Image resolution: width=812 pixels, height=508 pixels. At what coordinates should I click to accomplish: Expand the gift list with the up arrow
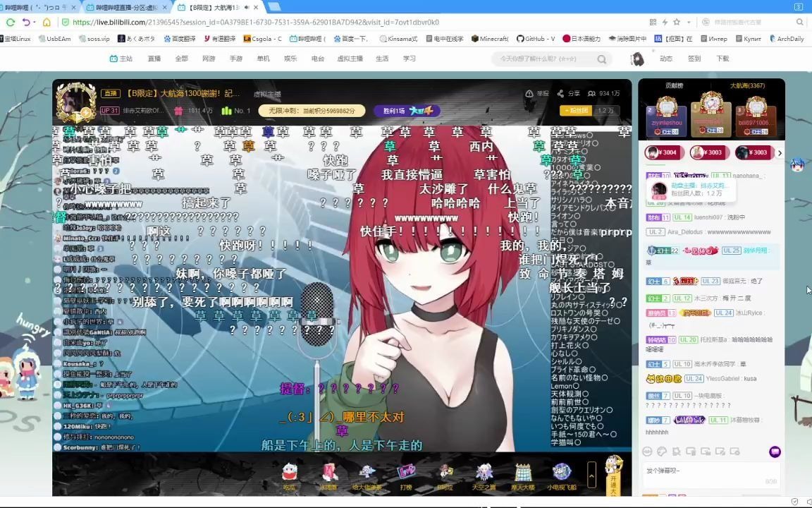coord(591,474)
